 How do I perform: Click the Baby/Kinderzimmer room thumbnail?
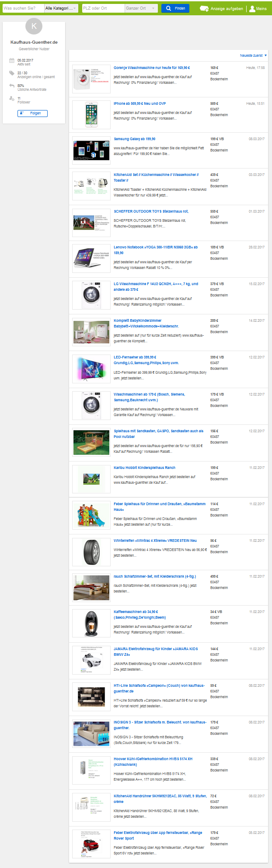pyautogui.click(x=91, y=332)
